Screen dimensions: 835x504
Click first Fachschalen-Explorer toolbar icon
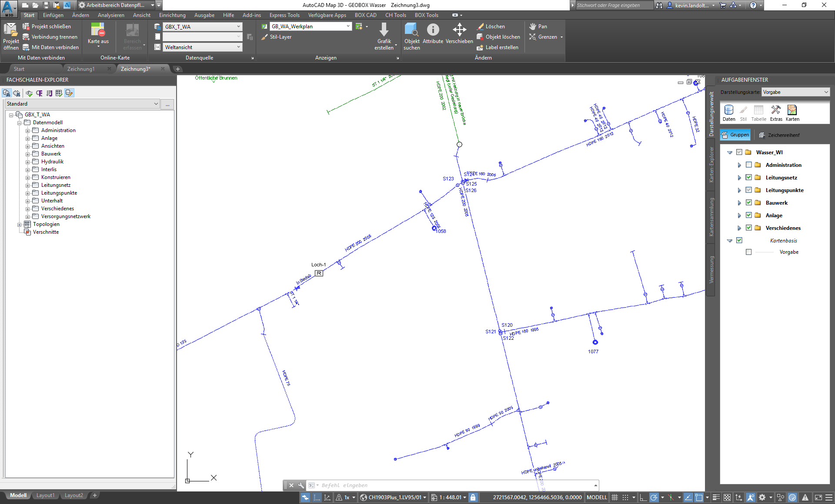(x=7, y=93)
